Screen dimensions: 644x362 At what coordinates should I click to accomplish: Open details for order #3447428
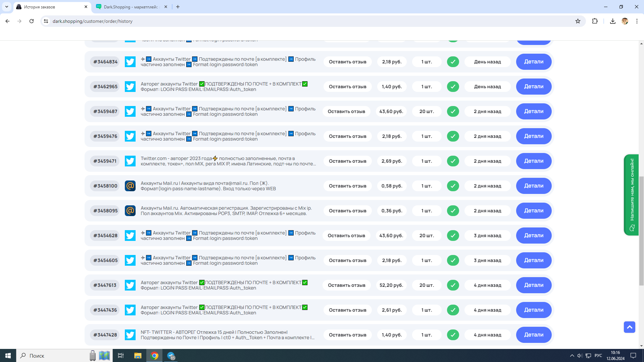pyautogui.click(x=534, y=335)
